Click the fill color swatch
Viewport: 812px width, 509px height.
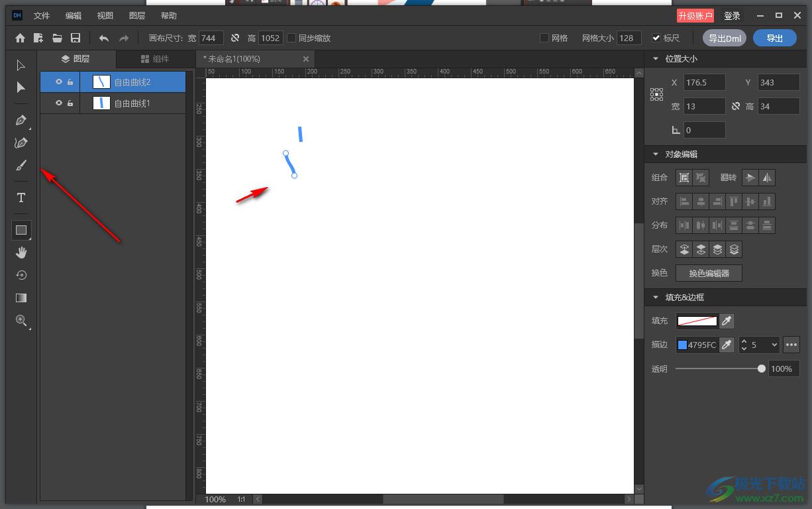(697, 321)
